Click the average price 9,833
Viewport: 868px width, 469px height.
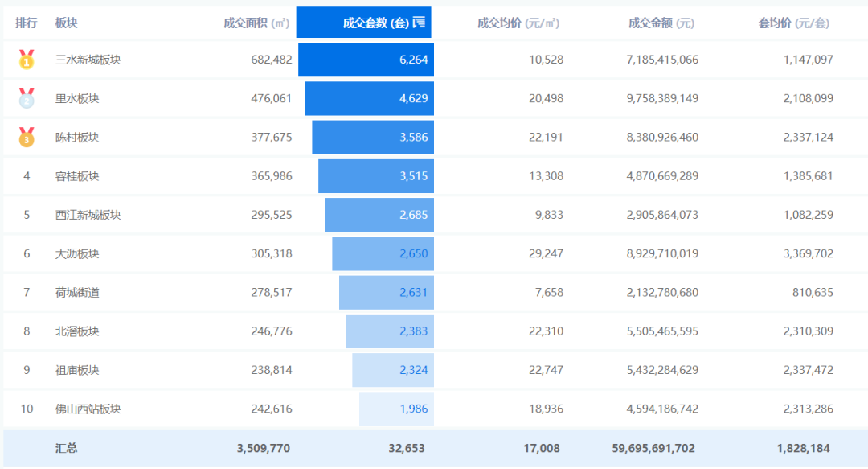point(549,215)
